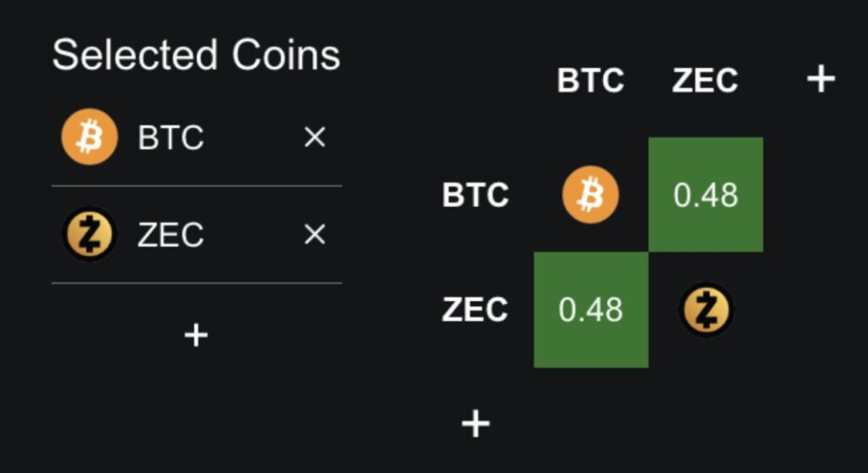Open the green 0.48 cell in the ZEC row
This screenshot has height=473, width=868.
[591, 310]
